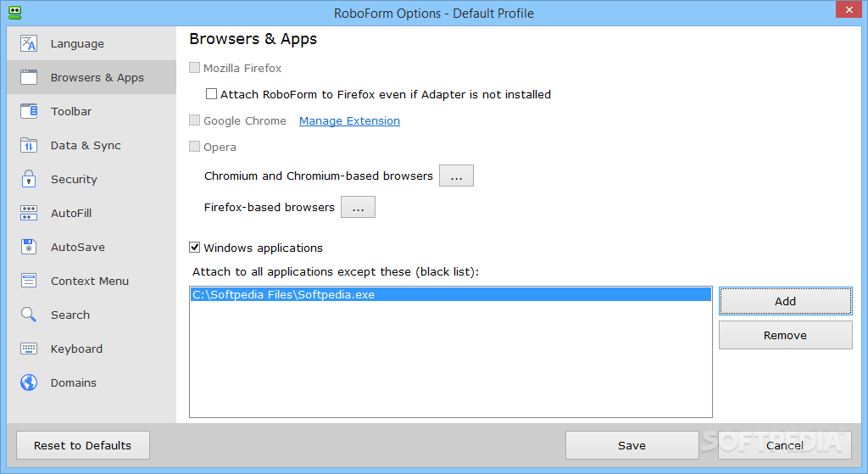Click the Reset to Defaults button

point(82,445)
